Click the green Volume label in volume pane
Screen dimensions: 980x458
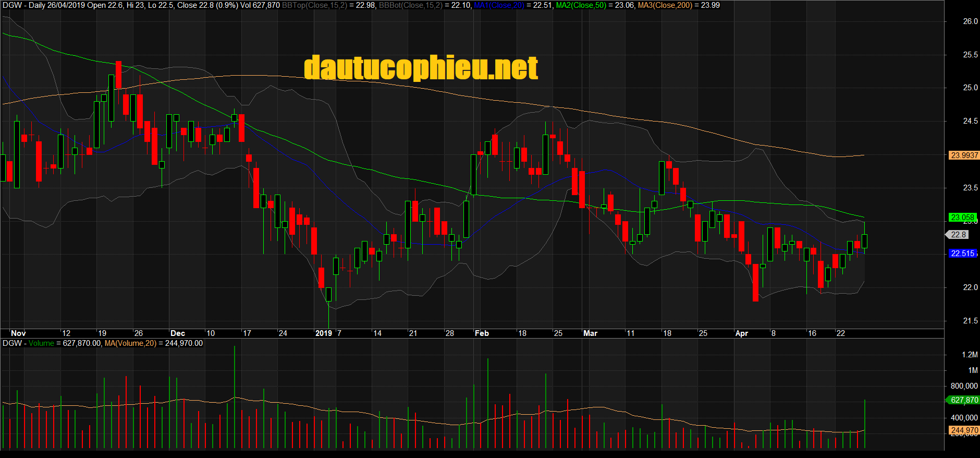coord(41,343)
